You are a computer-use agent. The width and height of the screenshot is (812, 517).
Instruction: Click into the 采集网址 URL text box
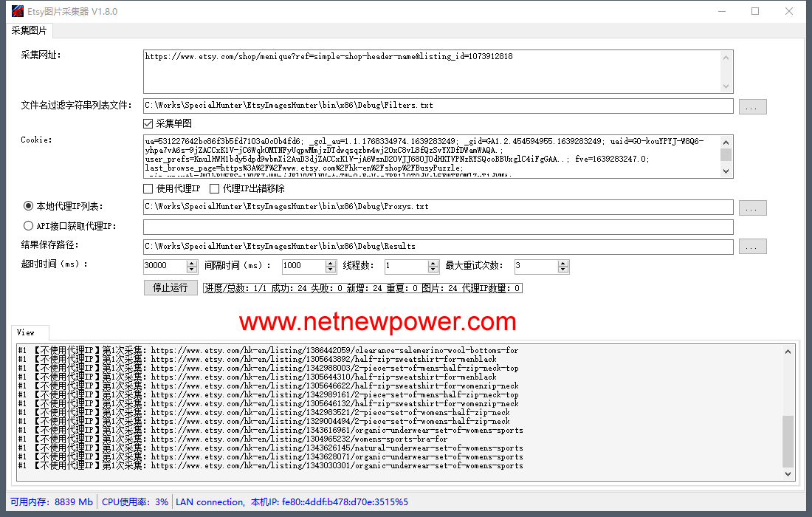431,72
